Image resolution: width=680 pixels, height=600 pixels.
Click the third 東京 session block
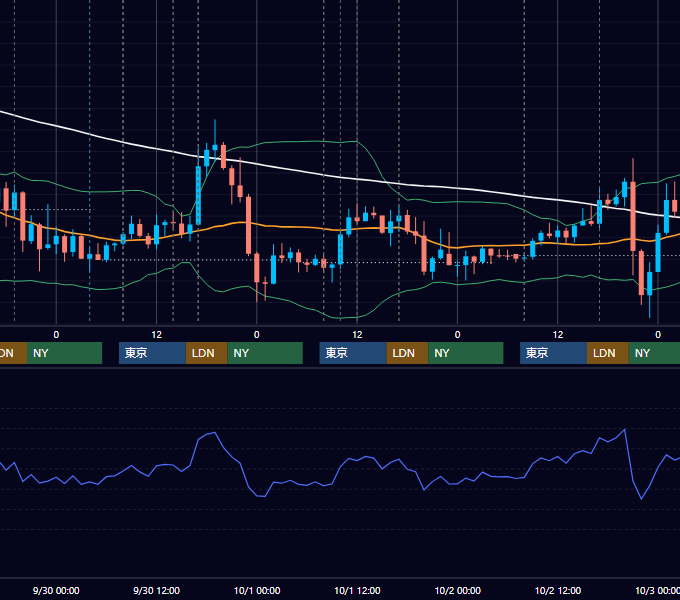tap(553, 353)
